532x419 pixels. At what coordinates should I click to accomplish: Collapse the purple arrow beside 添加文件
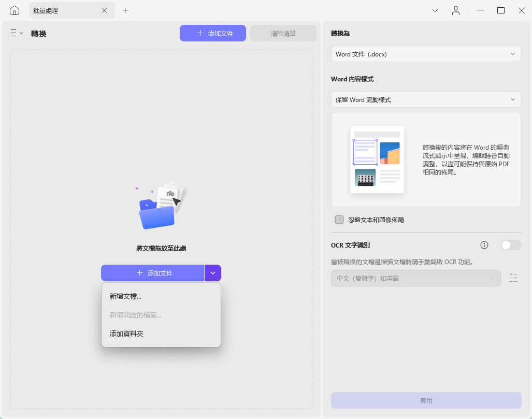213,273
